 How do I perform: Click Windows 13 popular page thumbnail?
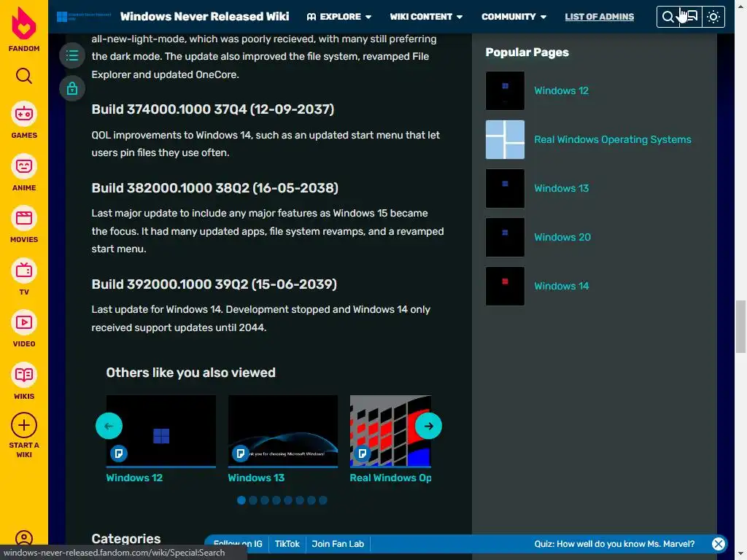505,188
